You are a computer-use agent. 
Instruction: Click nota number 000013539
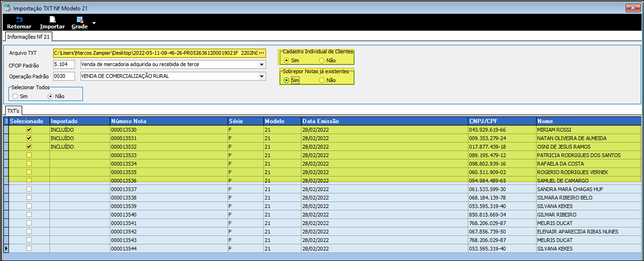point(169,206)
